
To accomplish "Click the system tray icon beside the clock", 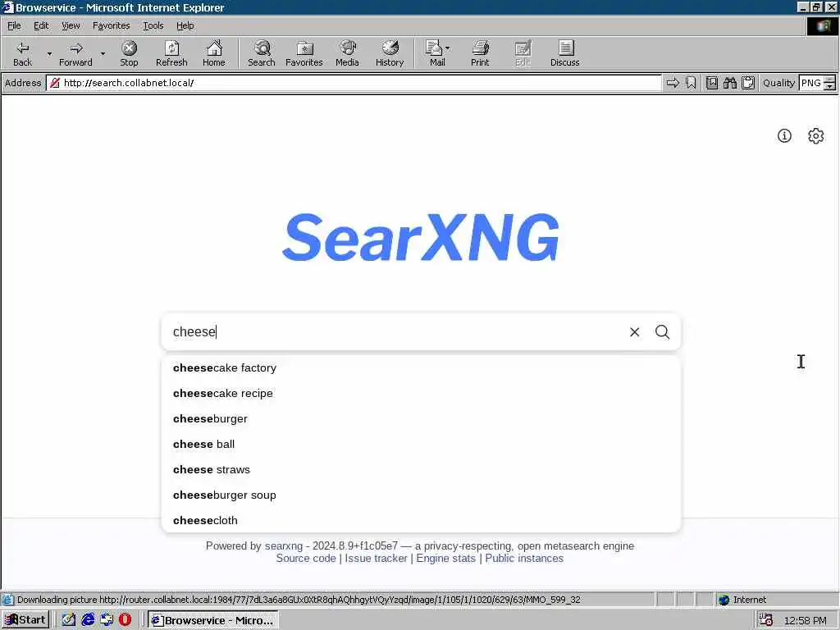I will point(766,620).
